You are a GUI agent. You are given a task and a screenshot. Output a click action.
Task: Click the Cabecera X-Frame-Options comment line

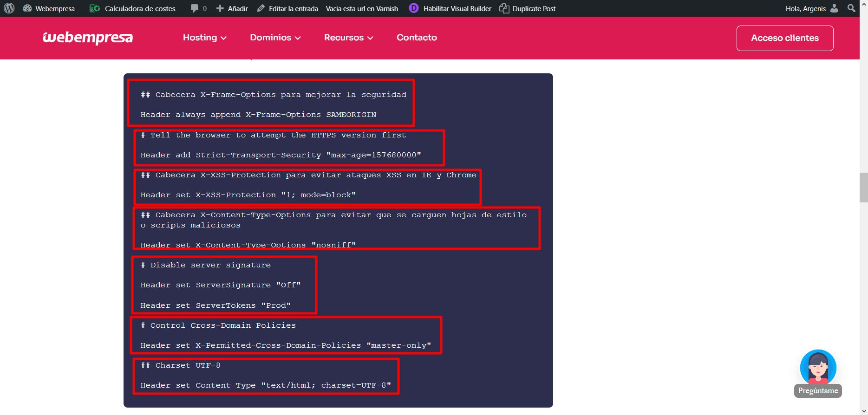pyautogui.click(x=274, y=95)
